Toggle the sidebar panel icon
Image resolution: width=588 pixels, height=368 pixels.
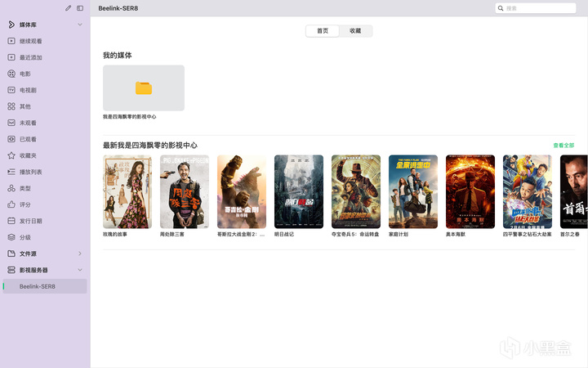tap(80, 8)
